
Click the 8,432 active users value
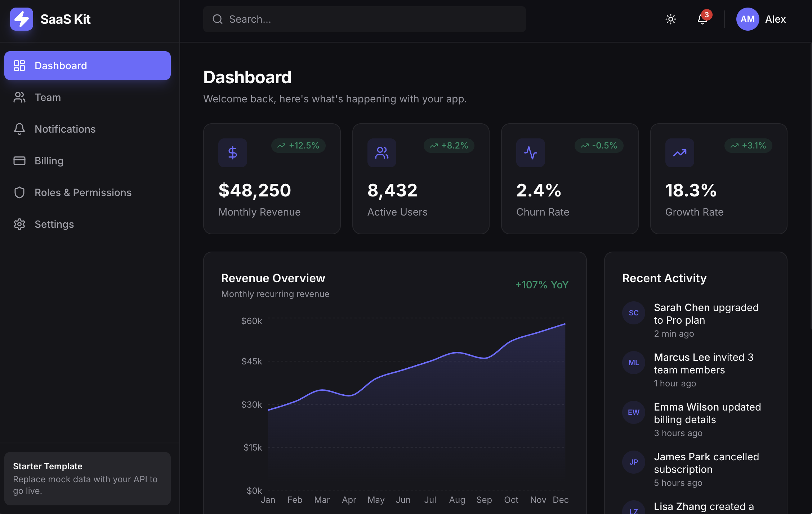(392, 190)
